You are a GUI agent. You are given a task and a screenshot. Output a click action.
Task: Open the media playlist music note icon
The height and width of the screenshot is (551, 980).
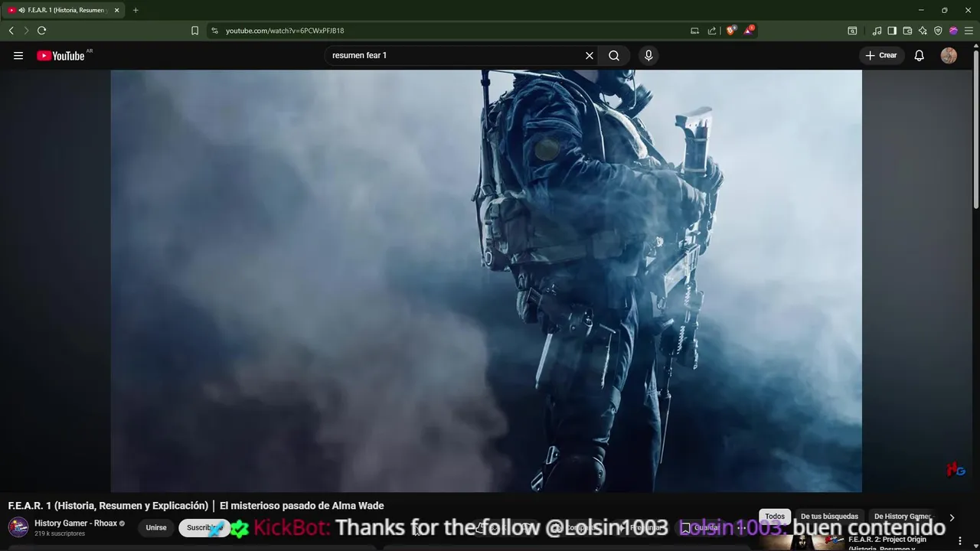tap(877, 31)
